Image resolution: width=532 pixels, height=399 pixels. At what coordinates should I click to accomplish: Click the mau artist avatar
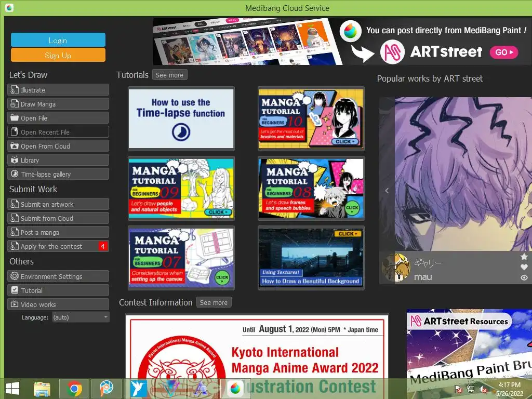tap(396, 268)
